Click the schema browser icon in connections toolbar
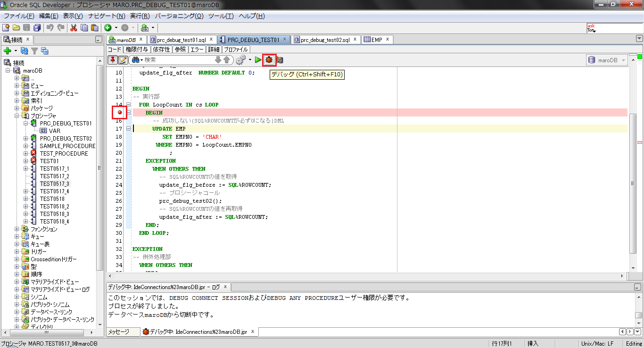 45,51
